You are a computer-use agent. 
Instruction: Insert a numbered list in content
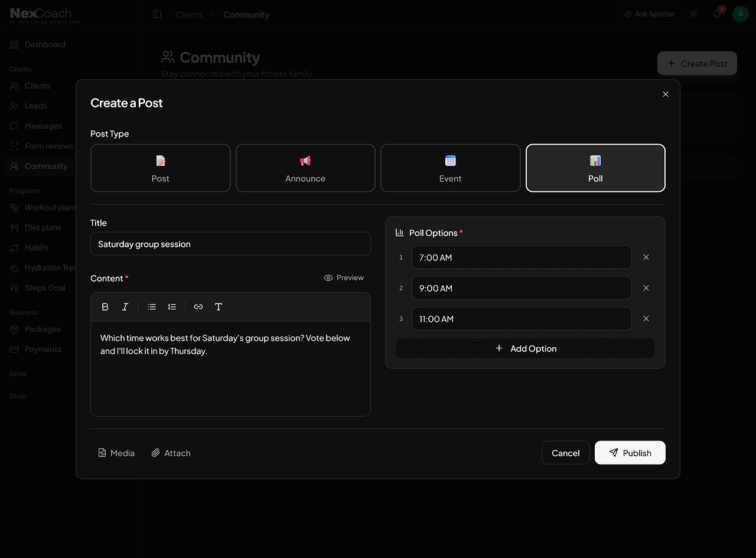coord(172,307)
